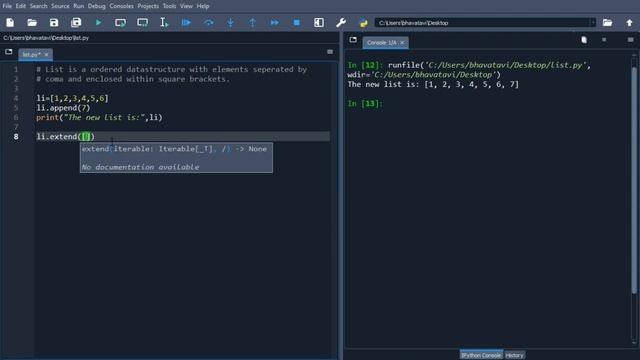Open editor file switcher icon
The height and width of the screenshot is (360, 640).
click(9, 52)
